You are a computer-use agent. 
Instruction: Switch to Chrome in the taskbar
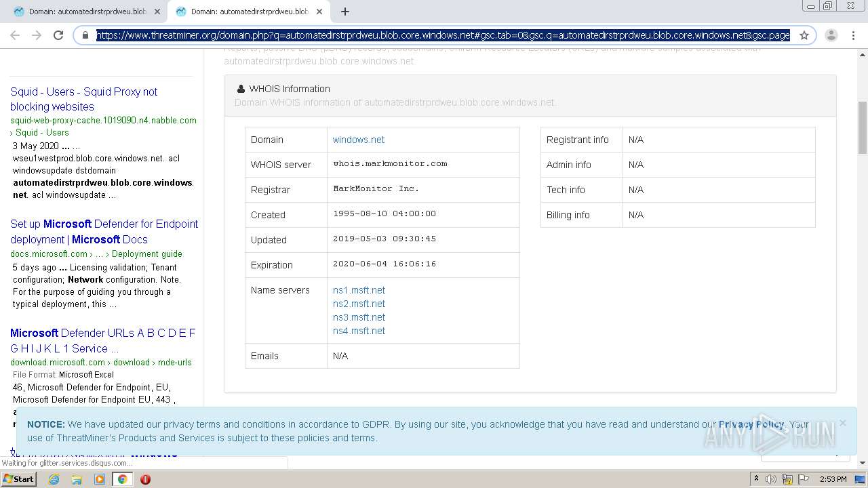[122, 479]
